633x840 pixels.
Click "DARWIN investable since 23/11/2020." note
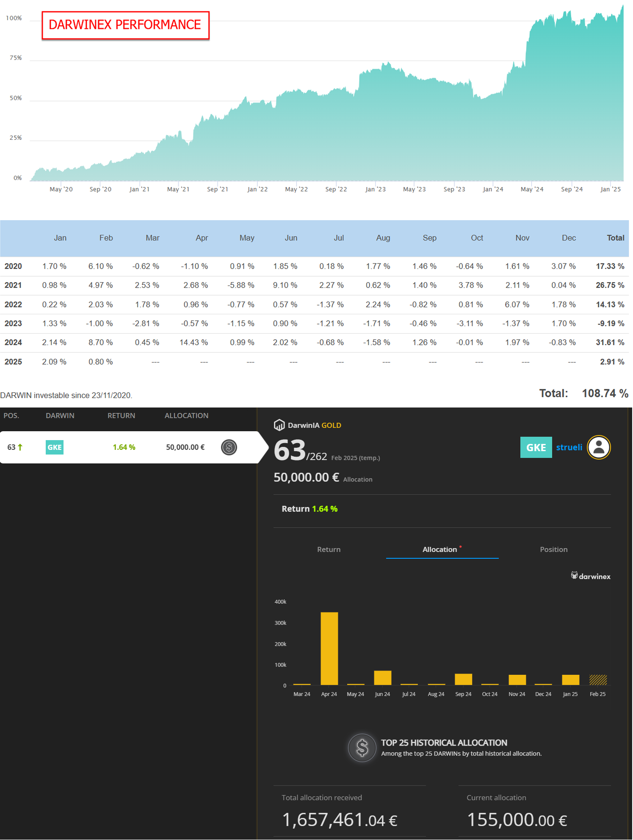coord(66,395)
